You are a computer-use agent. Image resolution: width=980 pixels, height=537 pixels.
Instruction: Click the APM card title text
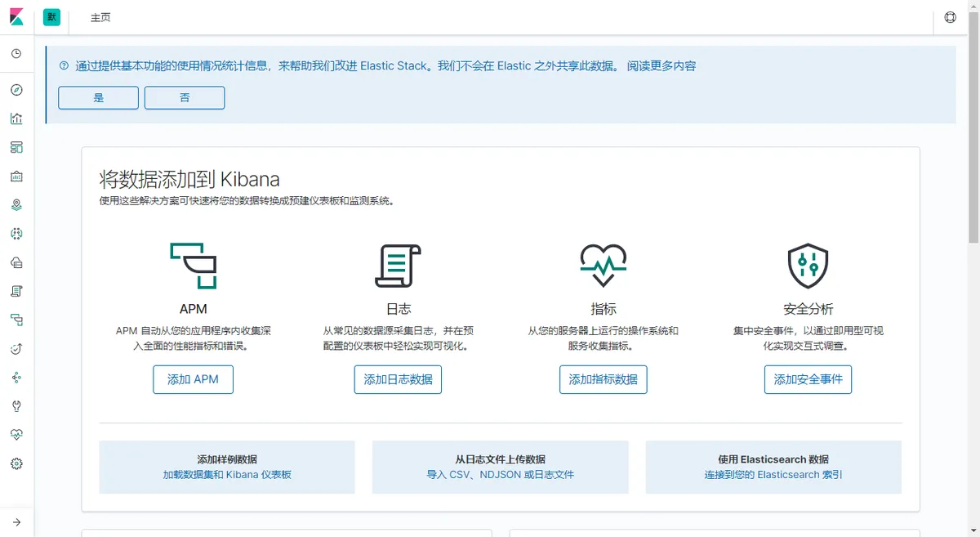click(x=194, y=309)
